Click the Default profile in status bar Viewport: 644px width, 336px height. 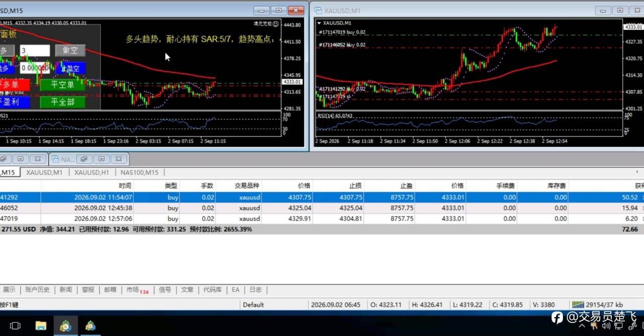click(254, 305)
